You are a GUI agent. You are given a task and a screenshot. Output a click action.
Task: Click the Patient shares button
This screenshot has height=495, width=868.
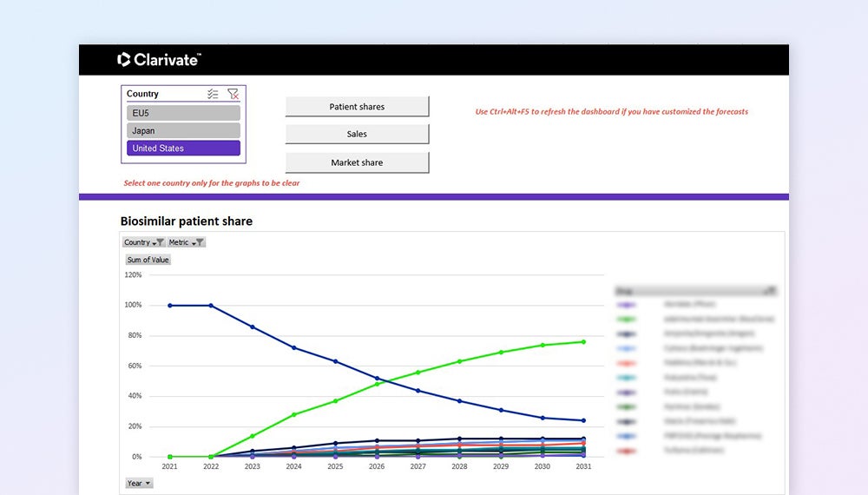357,107
